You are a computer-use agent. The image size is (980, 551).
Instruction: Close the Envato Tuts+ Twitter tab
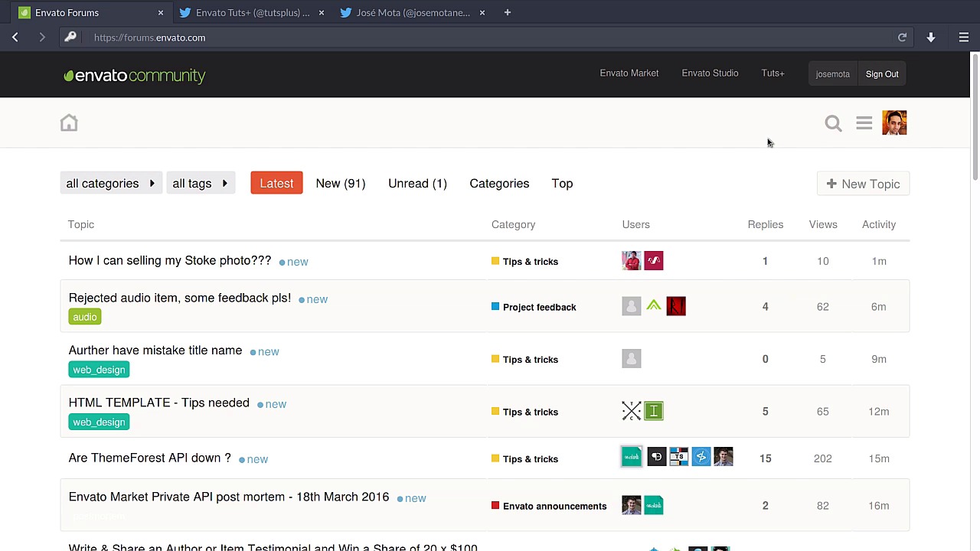(x=322, y=12)
